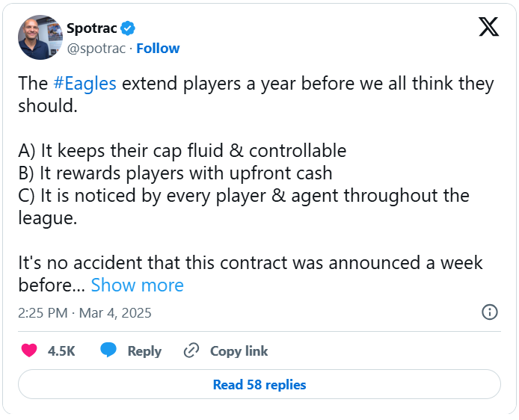
Task: Open the #Eagles hashtag link
Action: (x=85, y=83)
